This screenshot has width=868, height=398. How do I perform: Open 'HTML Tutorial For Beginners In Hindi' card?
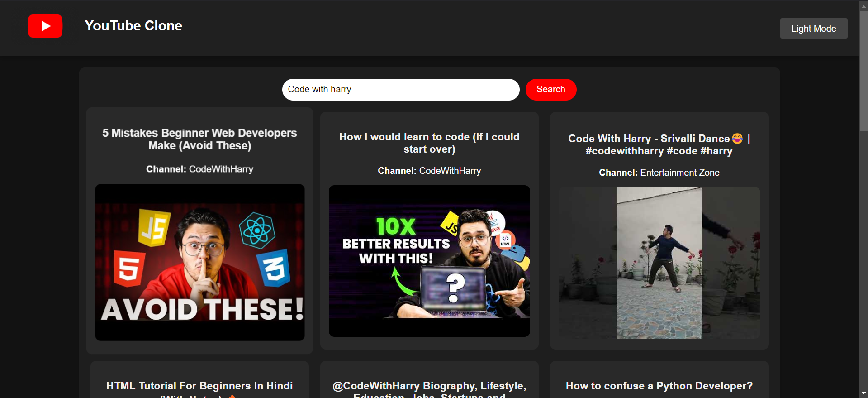click(199, 386)
